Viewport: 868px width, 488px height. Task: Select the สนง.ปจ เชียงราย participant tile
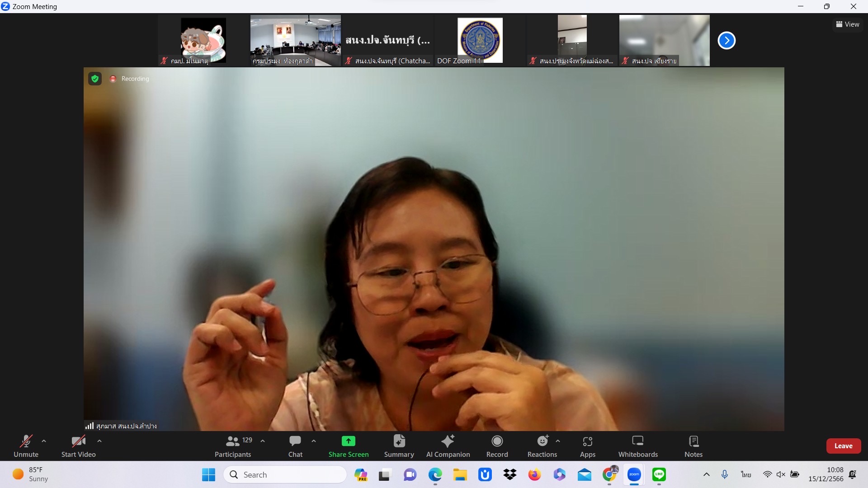(665, 41)
